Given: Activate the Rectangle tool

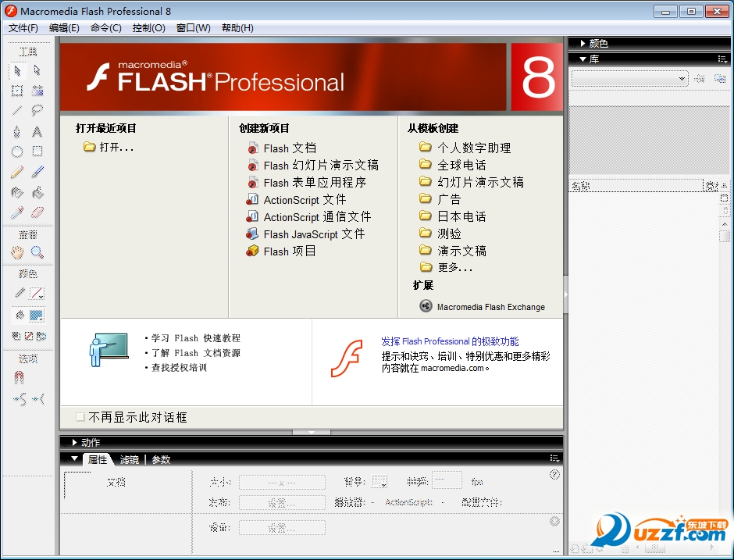Looking at the screenshot, I should (37, 152).
